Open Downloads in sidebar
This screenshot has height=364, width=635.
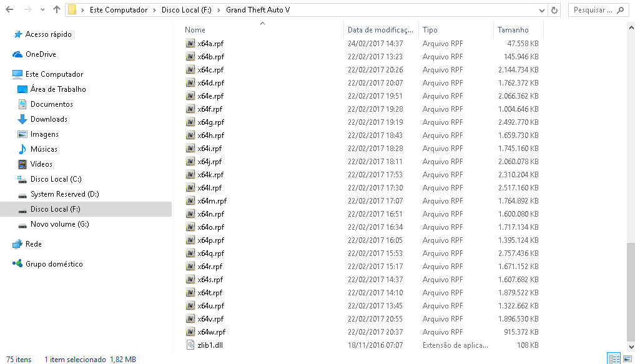49,119
